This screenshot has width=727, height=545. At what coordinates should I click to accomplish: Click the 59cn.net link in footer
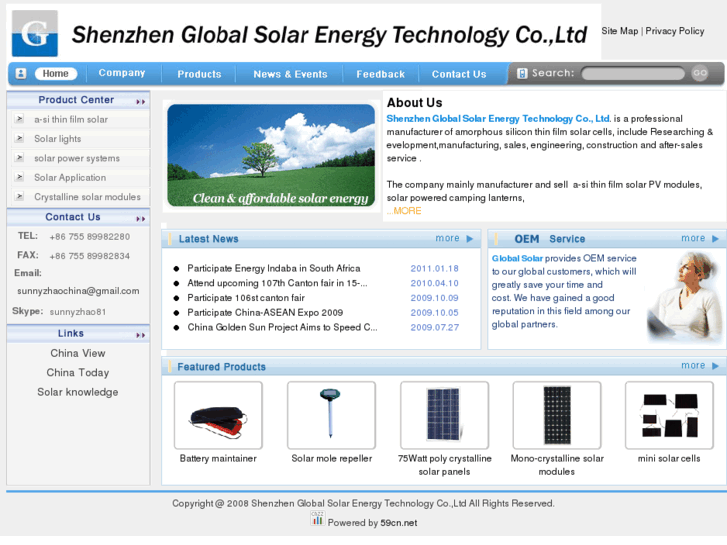coord(399,523)
